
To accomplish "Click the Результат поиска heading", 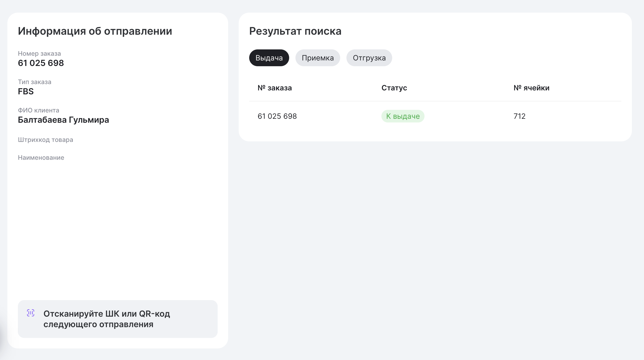I will pyautogui.click(x=295, y=31).
